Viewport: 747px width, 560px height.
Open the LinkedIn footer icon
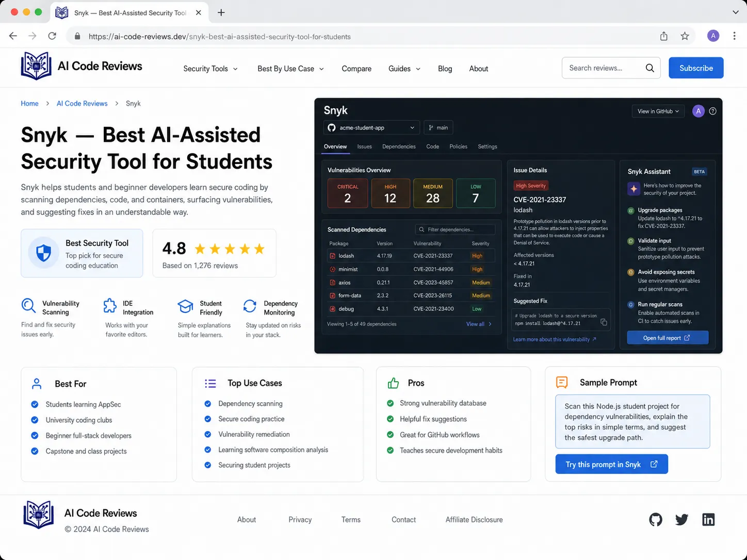708,519
